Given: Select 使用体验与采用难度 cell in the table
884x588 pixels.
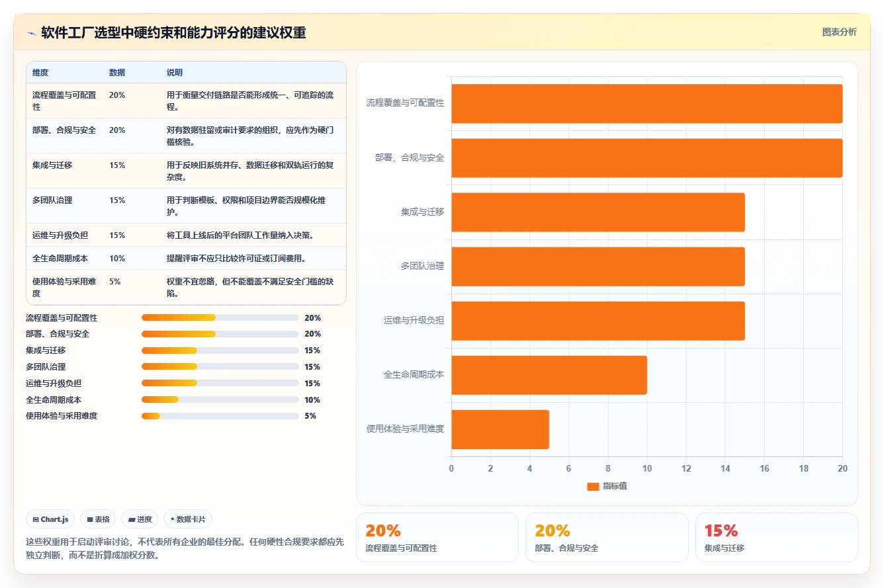Looking at the screenshot, I should tap(65, 287).
